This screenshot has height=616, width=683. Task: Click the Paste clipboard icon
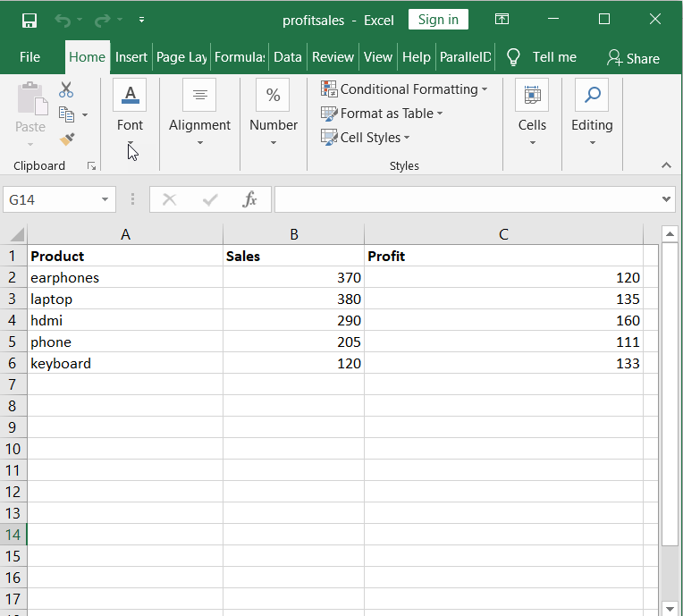(x=32, y=99)
